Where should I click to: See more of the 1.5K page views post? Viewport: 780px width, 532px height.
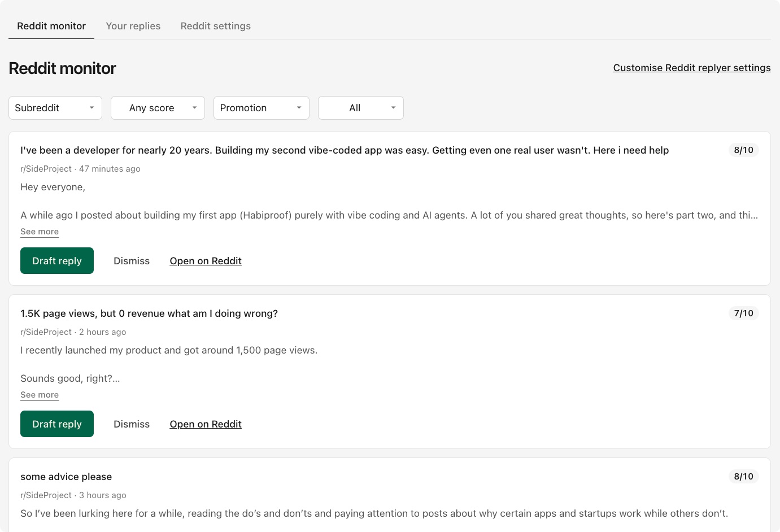[40, 395]
